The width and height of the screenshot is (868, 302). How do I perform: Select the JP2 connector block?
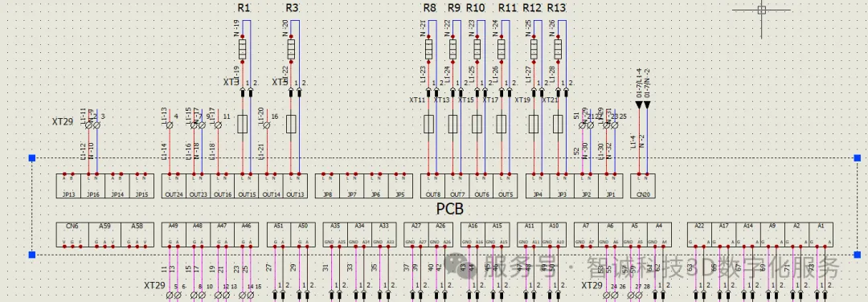(x=587, y=186)
